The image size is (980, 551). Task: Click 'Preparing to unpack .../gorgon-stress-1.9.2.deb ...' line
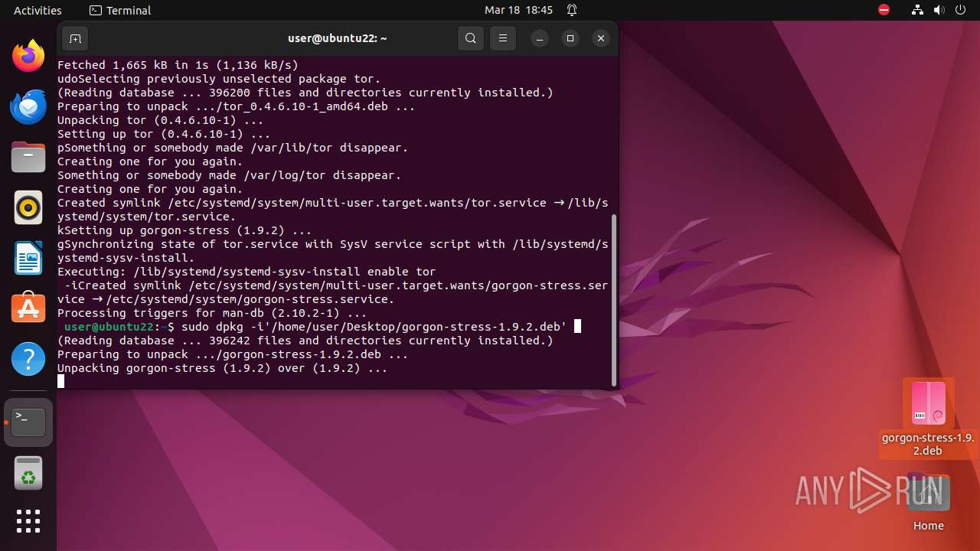point(233,354)
